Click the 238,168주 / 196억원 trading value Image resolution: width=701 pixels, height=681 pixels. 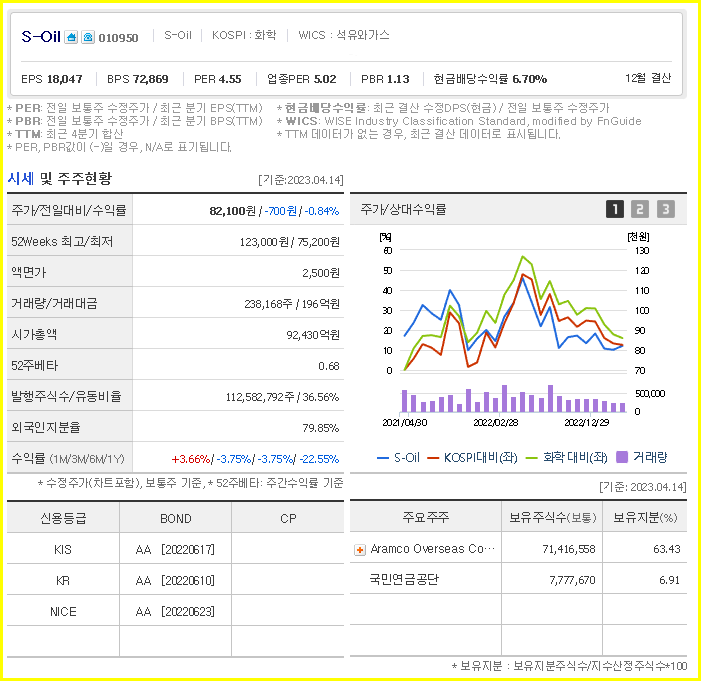click(x=292, y=304)
